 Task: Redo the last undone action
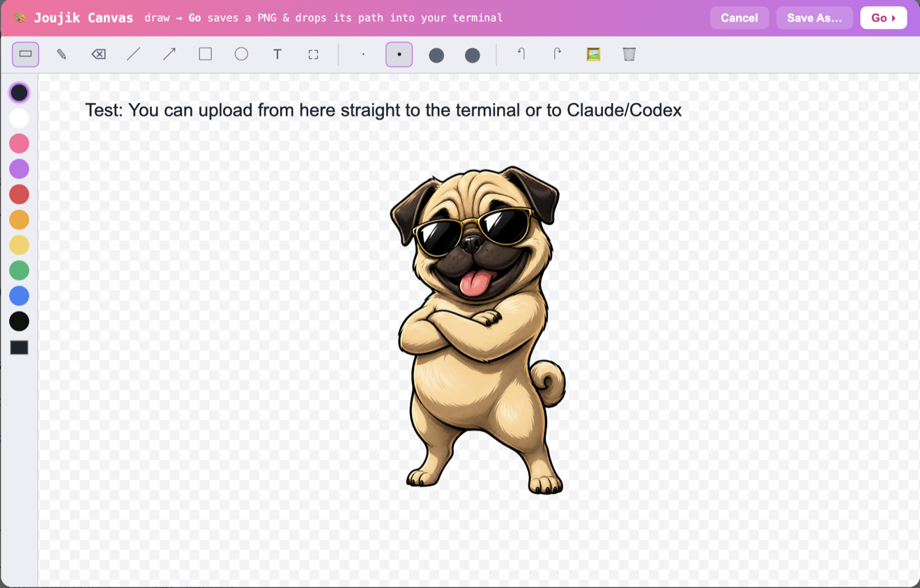pos(557,54)
